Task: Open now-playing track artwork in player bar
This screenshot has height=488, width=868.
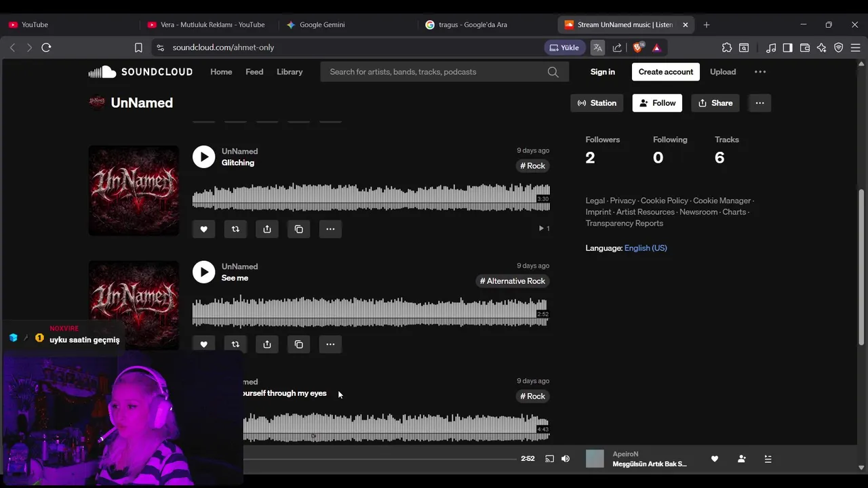Action: [595, 459]
